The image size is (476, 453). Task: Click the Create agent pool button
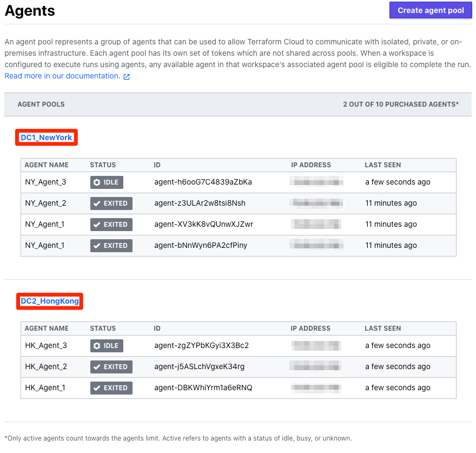[x=431, y=10]
